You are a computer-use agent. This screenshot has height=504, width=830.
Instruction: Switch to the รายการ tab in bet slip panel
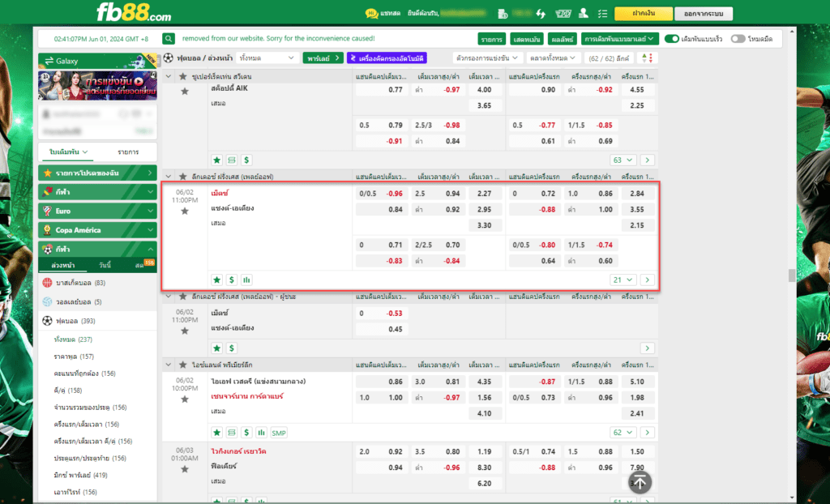[x=128, y=152]
